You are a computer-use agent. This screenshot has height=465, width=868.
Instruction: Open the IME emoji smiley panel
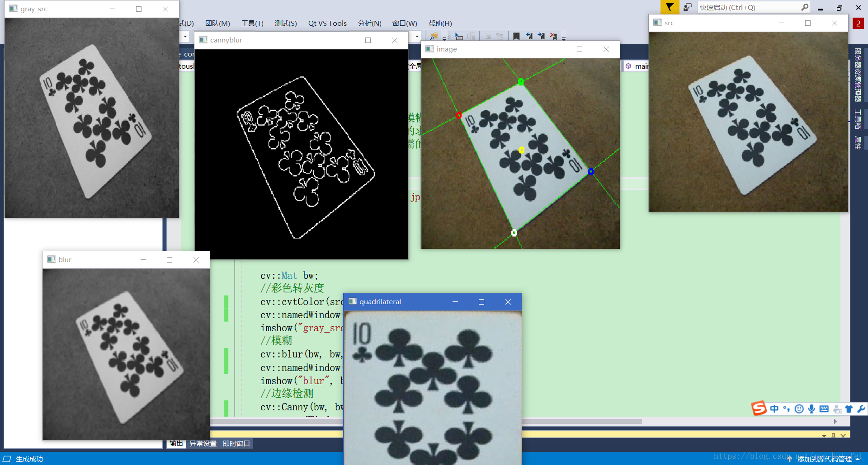[x=799, y=409]
